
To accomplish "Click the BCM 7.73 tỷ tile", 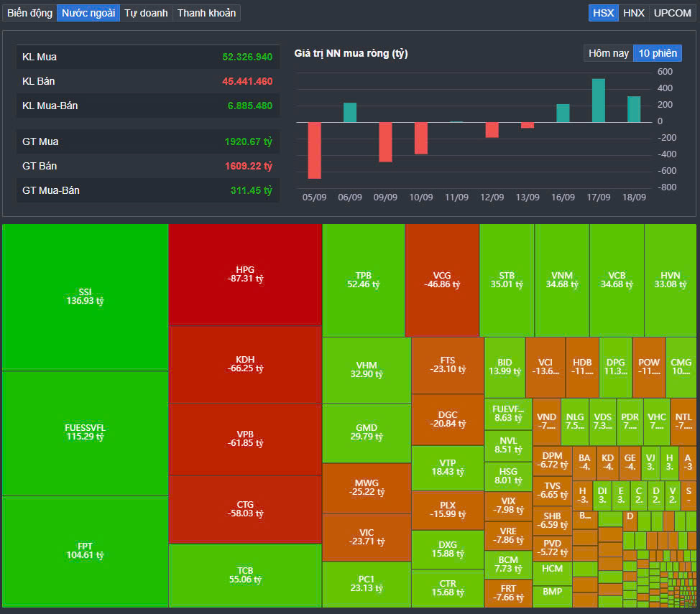I will point(508,565).
